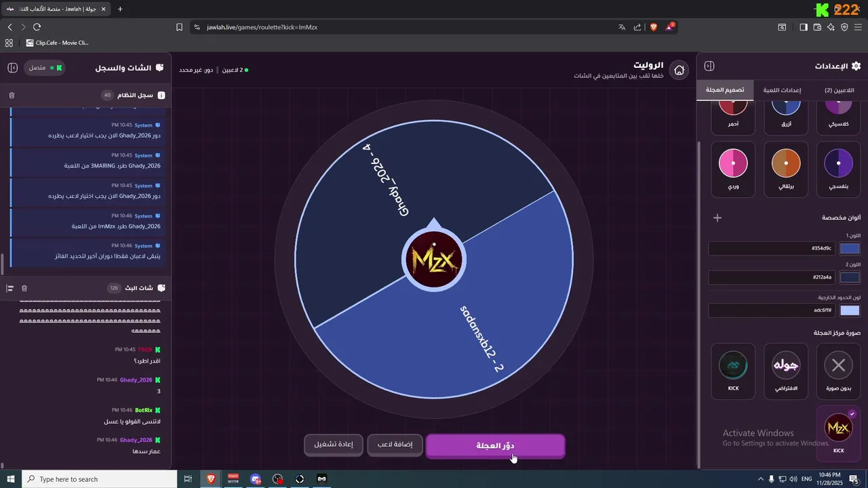Click the info icon next to سجل النظام
868x488 pixels.
click(161, 96)
